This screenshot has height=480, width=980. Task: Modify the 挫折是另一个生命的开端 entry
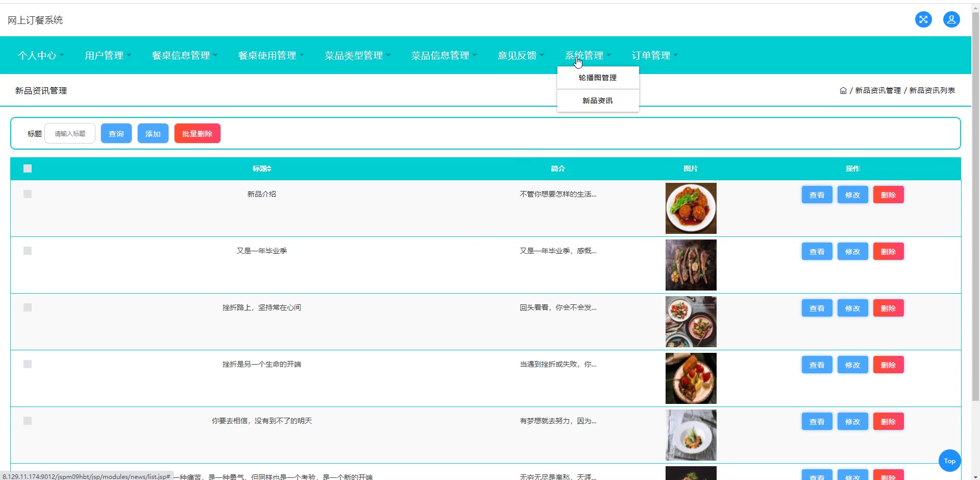coord(853,365)
